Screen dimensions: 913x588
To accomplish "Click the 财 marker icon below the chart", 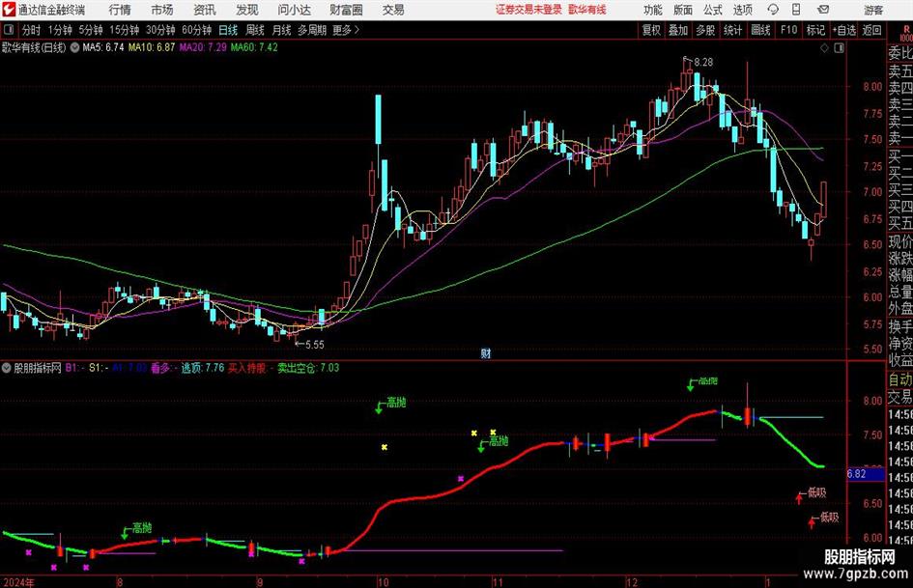I will [486, 352].
